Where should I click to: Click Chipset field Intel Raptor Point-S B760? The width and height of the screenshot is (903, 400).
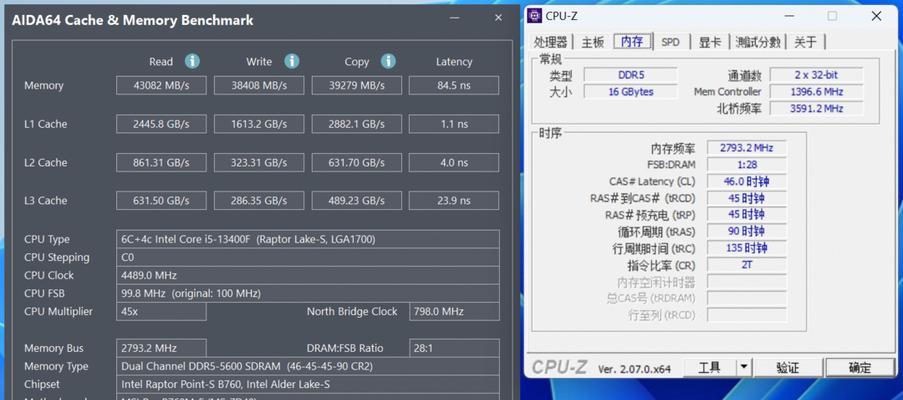click(308, 384)
